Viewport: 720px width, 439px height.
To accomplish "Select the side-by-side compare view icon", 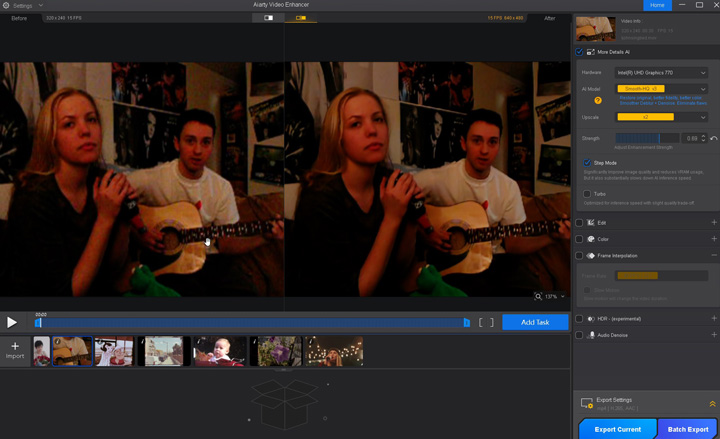I will click(301, 18).
